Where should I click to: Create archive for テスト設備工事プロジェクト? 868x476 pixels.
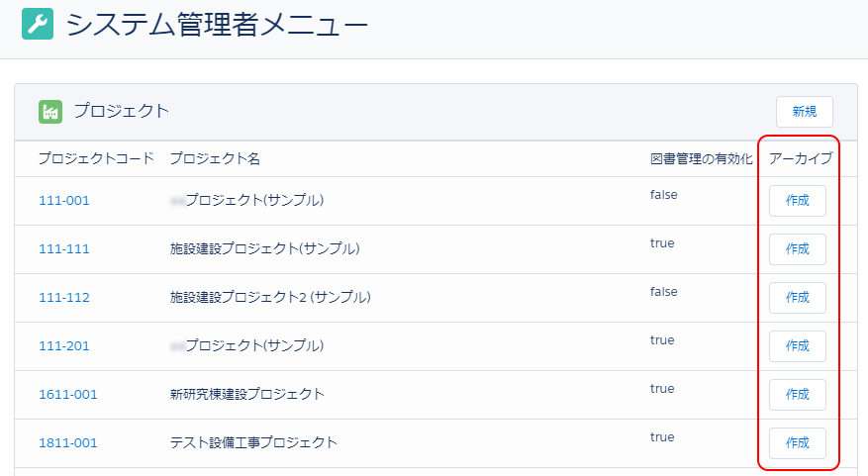click(797, 443)
